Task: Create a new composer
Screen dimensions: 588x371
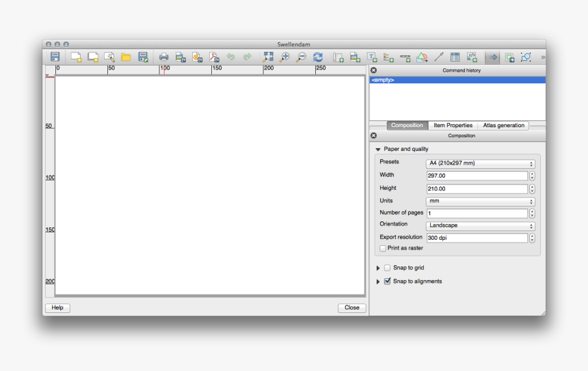Action: pos(76,57)
